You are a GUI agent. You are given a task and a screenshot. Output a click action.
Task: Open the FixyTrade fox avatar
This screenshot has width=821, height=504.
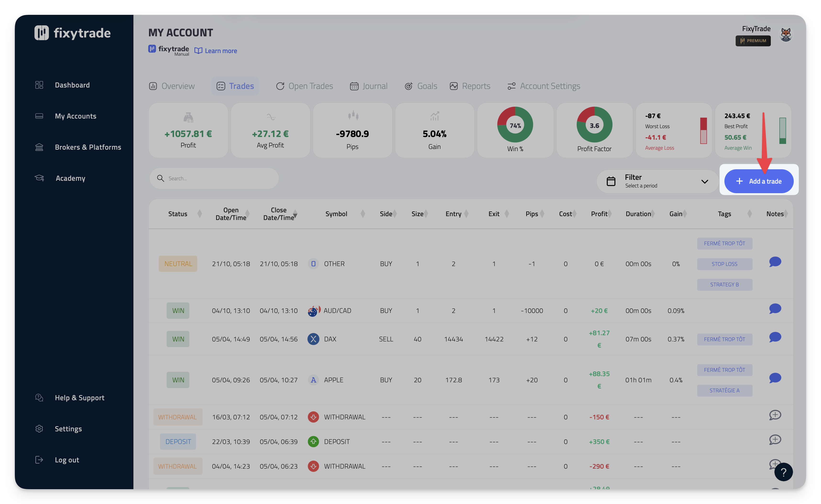786,35
